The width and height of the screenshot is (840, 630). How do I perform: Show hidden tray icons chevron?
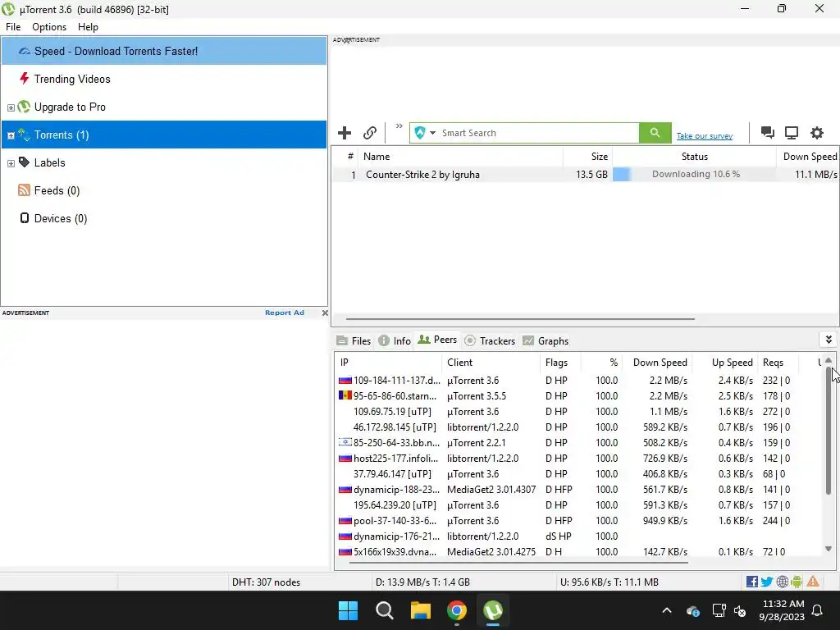point(666,610)
